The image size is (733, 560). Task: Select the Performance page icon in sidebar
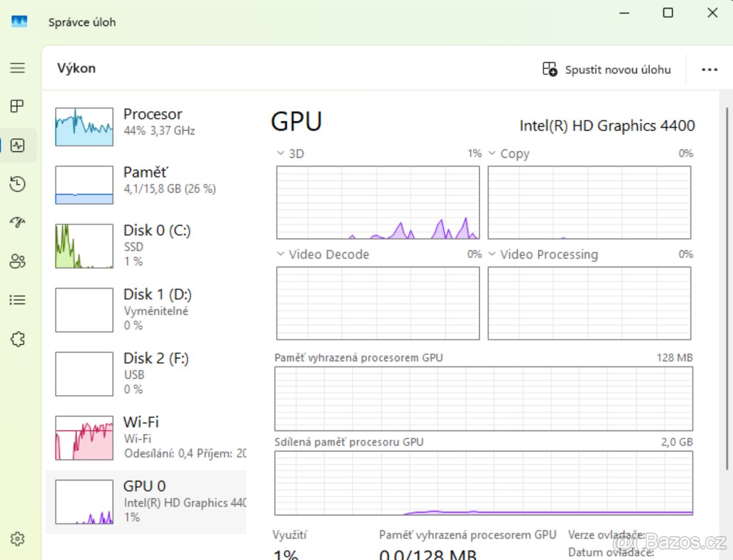[18, 146]
